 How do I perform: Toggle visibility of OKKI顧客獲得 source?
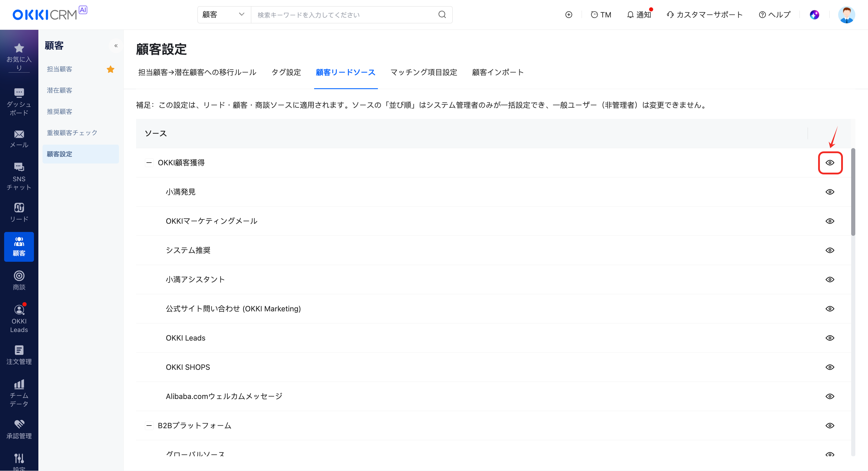point(830,163)
